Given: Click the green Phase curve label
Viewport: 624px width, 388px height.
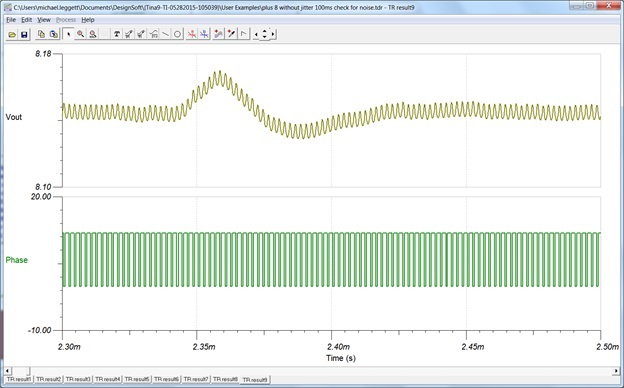Looking at the screenshot, I should click(16, 260).
